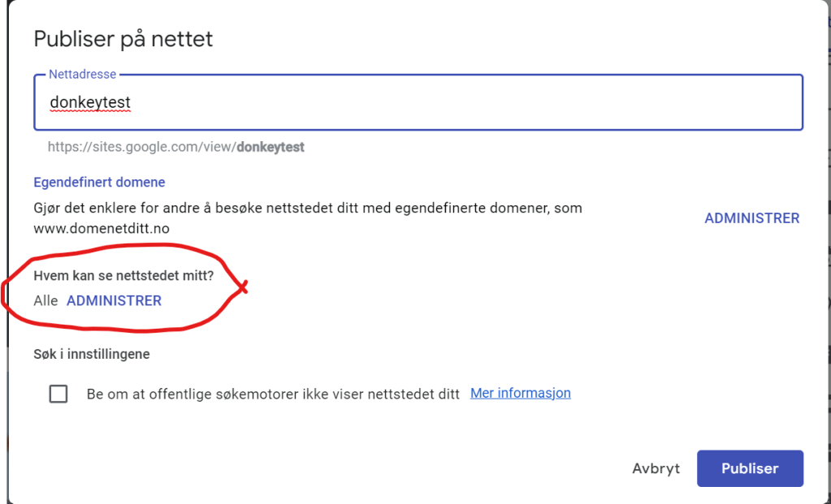Click the Søk i innstillingene heading
Viewport: 831px width, 504px height.
92,354
